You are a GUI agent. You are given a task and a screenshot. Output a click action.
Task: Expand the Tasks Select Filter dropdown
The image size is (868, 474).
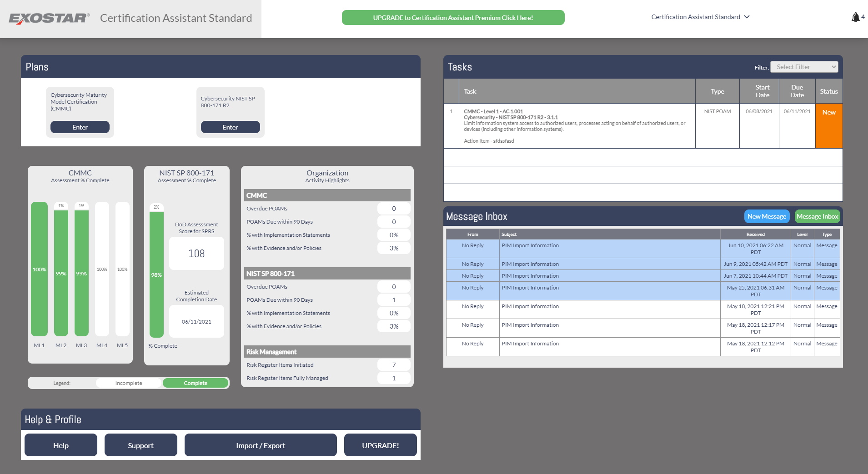(803, 67)
